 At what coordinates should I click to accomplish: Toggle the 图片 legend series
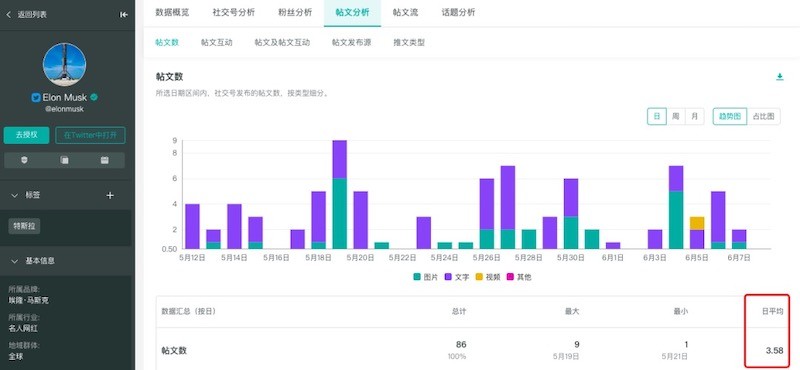click(426, 277)
